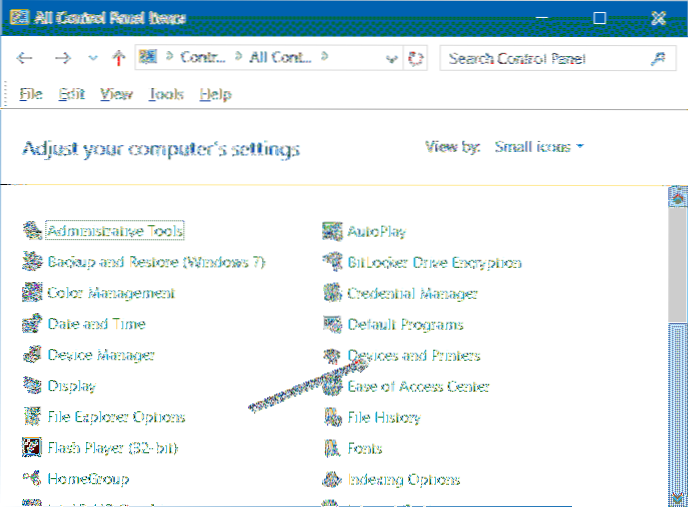688x507 pixels.
Task: Click the Device Manager icon
Action: coord(31,355)
